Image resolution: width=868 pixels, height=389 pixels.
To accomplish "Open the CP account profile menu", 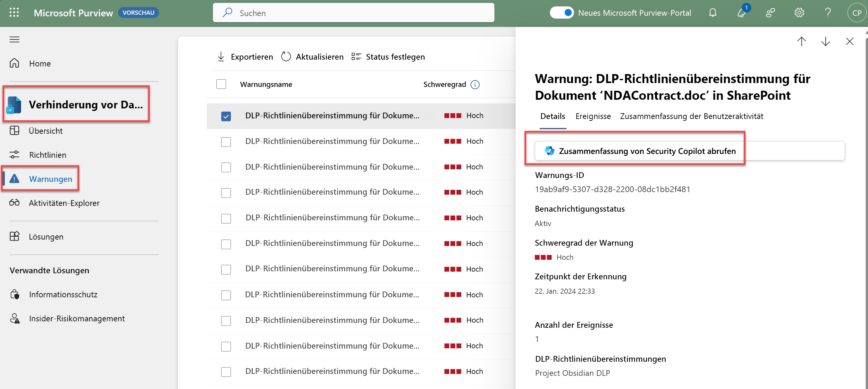I will pyautogui.click(x=856, y=13).
